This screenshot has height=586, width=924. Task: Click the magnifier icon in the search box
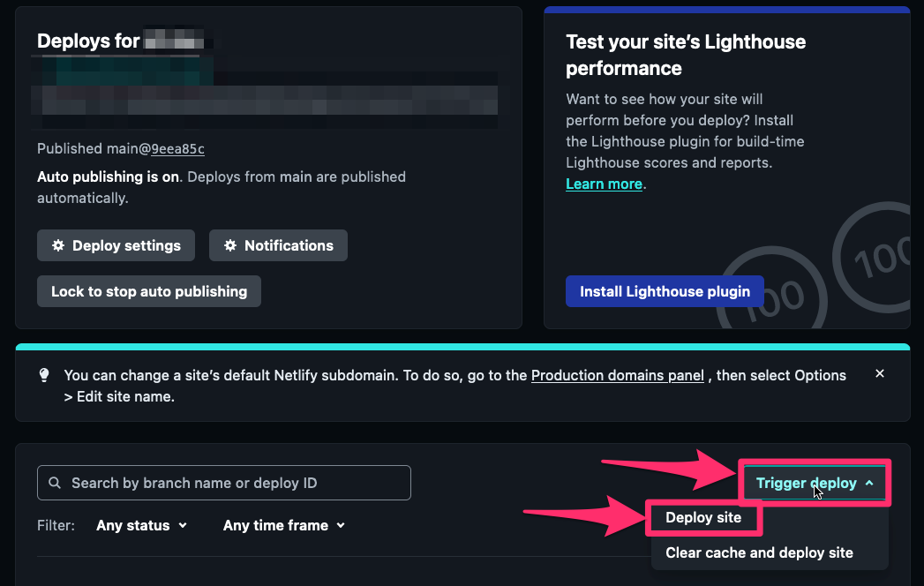pos(56,483)
